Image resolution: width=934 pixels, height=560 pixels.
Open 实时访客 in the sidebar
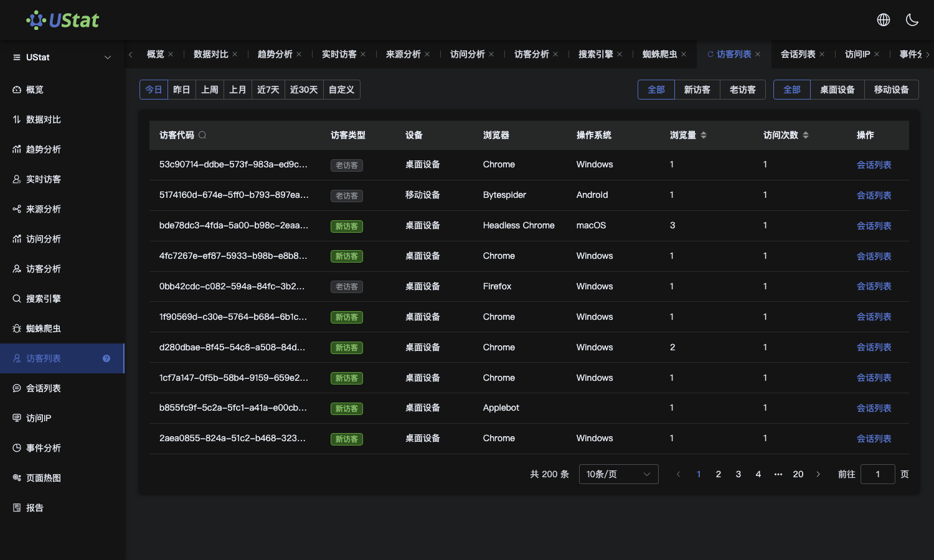click(62, 179)
